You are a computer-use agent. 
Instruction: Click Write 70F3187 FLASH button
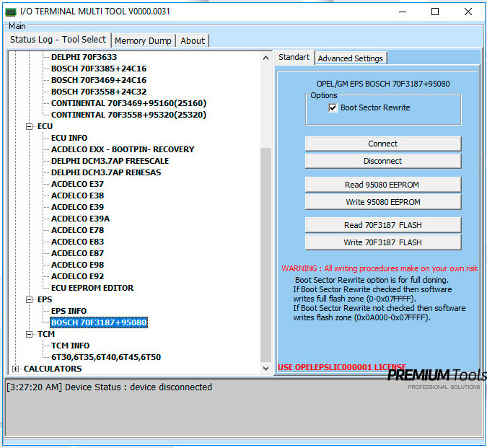[x=383, y=242]
